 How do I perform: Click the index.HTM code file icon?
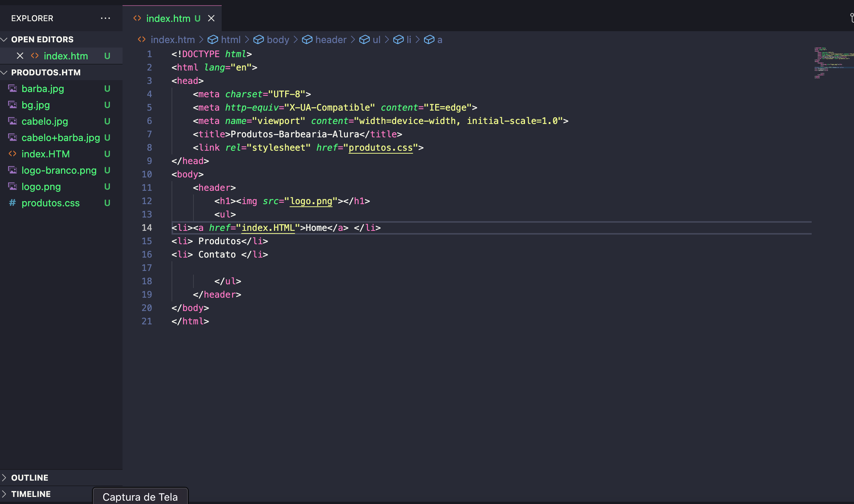13,154
